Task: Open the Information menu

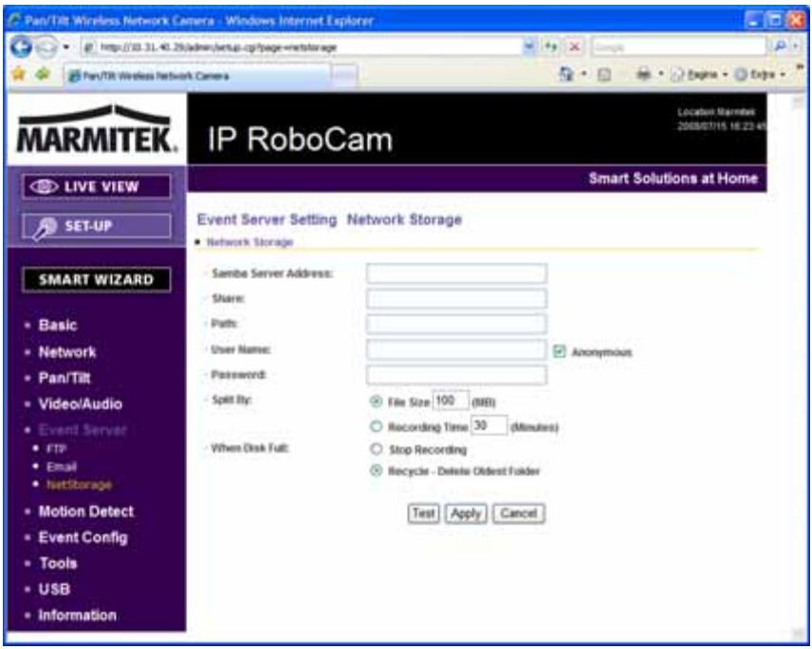Action: (78, 616)
